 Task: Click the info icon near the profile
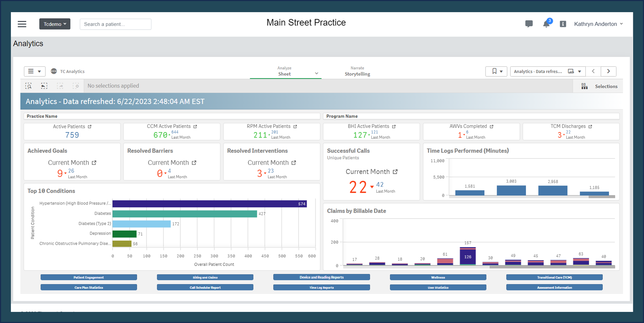click(563, 24)
